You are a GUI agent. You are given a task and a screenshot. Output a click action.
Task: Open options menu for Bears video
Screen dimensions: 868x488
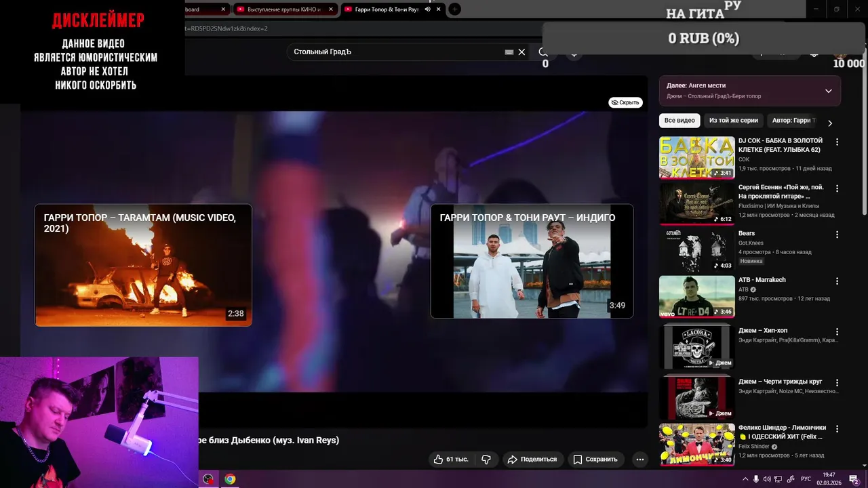(x=837, y=235)
